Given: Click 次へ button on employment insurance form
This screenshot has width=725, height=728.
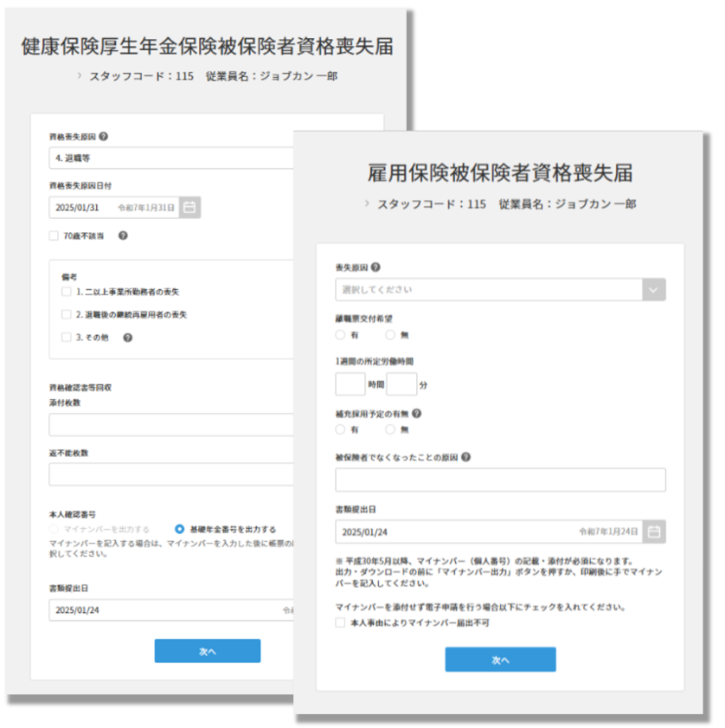Looking at the screenshot, I should click(500, 660).
